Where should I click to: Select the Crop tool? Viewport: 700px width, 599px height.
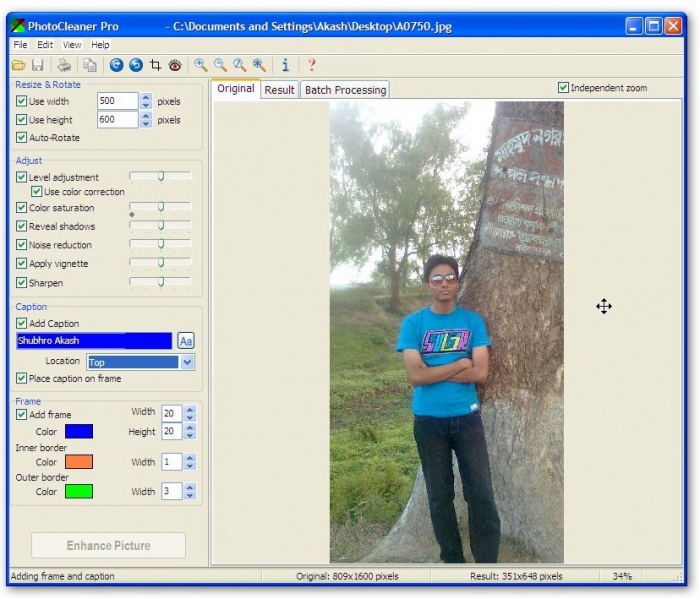coord(155,65)
